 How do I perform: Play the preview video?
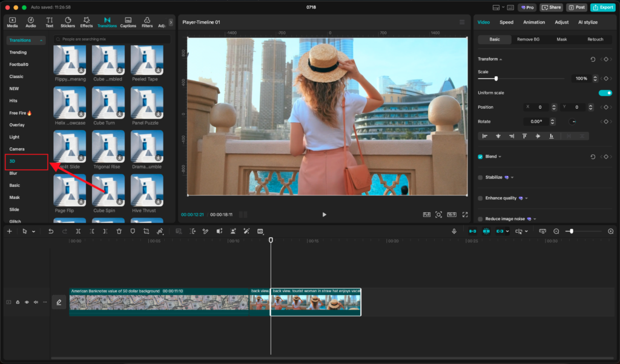(x=325, y=215)
